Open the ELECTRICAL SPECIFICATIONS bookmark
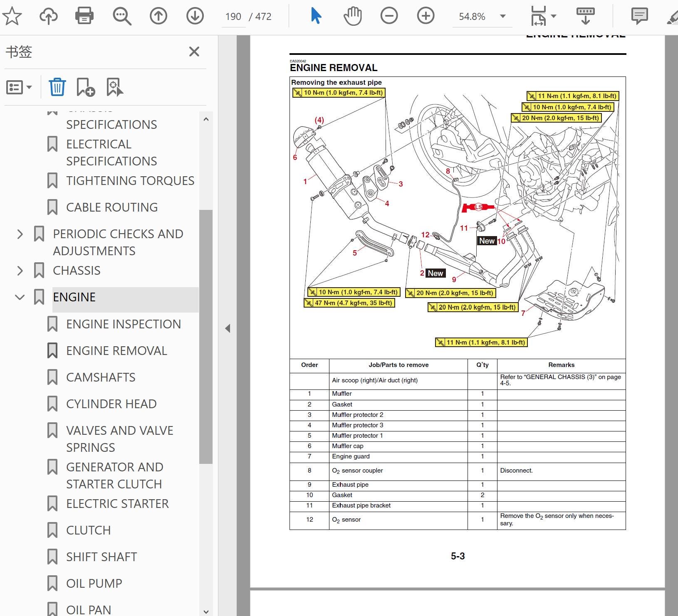The height and width of the screenshot is (616, 678). 111,153
